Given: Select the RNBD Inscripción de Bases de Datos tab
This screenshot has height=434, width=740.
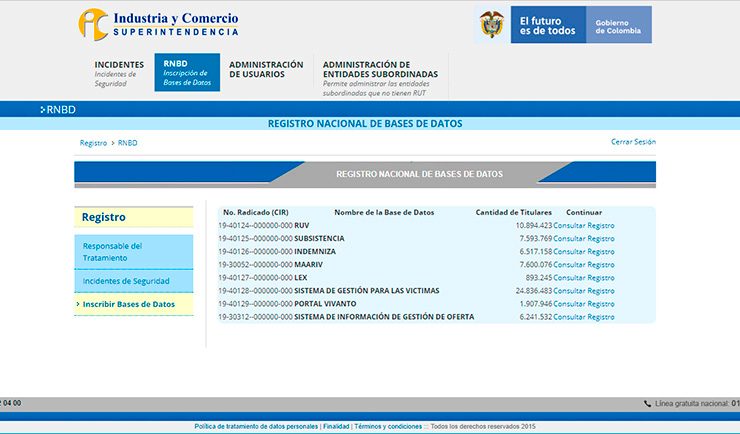Looking at the screenshot, I should tap(187, 72).
